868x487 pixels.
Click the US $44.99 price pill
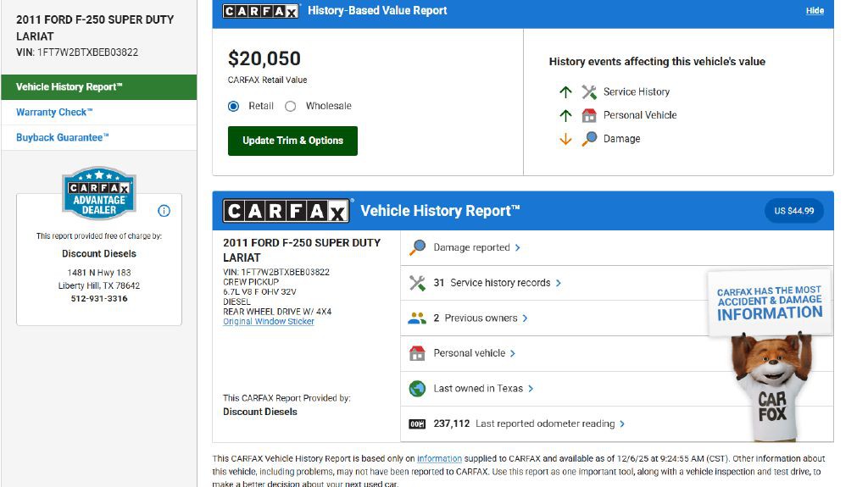[794, 211]
